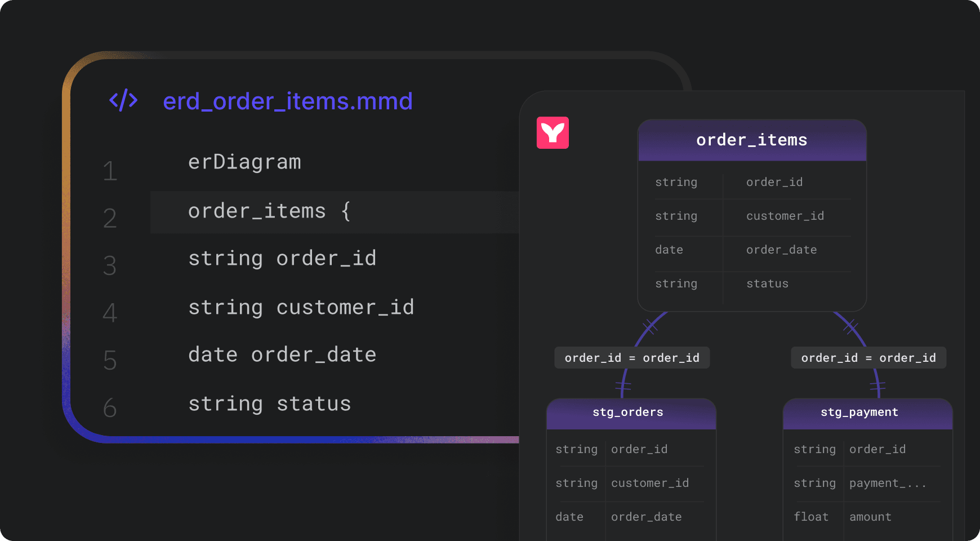
Task: Click order_id field in stg_orders table
Action: 639,449
